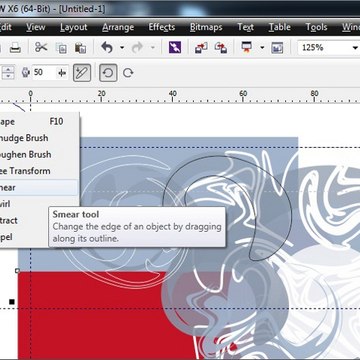
Task: Click the Application launcher icon
Action: click(247, 48)
